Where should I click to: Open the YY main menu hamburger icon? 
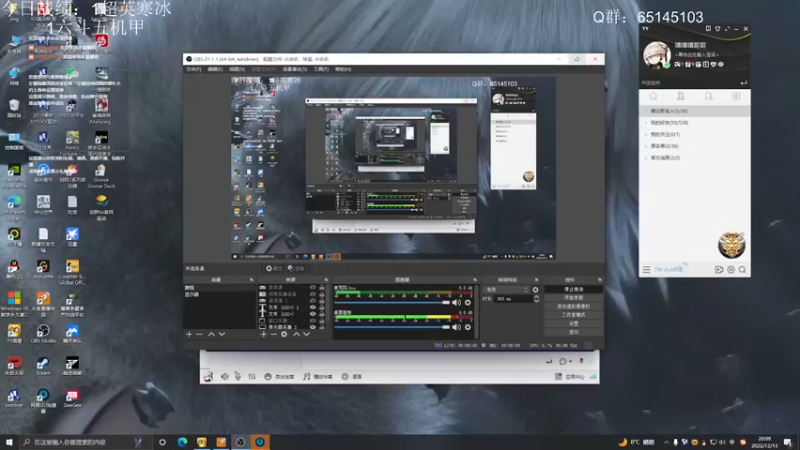[646, 269]
